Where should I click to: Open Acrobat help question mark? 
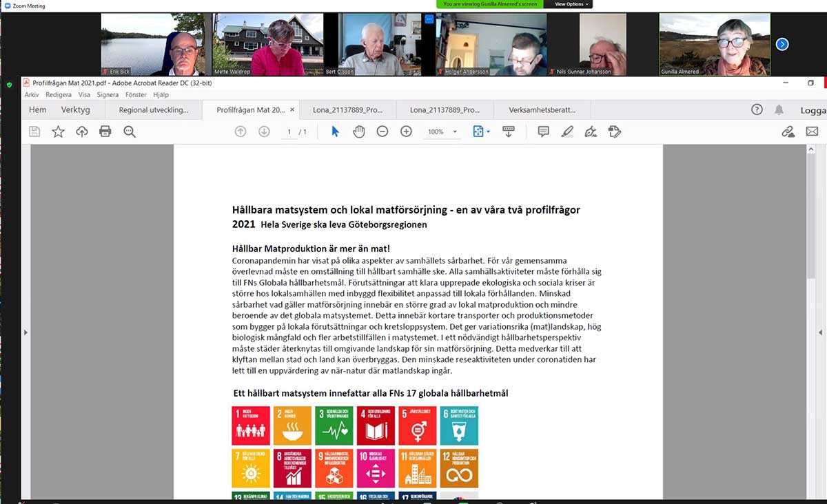(x=757, y=109)
